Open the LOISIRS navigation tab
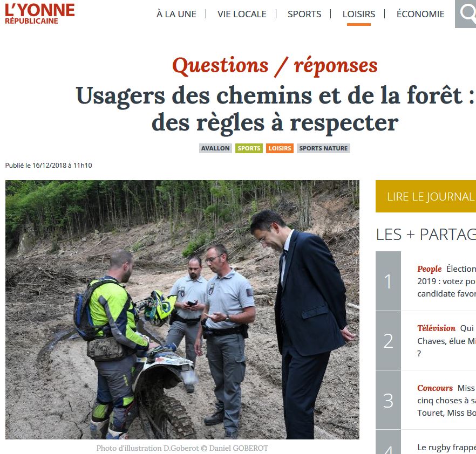The image size is (476, 454). (359, 14)
